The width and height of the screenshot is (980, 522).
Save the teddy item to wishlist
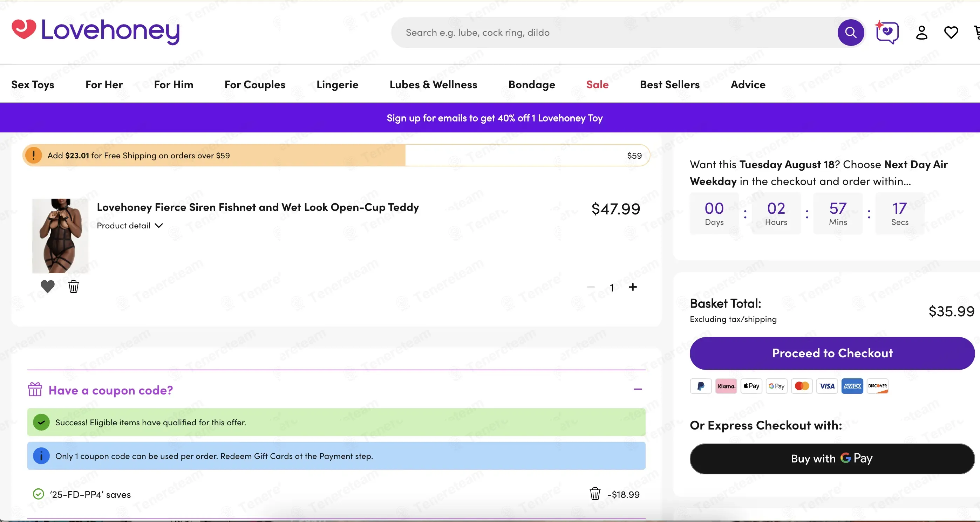[x=48, y=286]
